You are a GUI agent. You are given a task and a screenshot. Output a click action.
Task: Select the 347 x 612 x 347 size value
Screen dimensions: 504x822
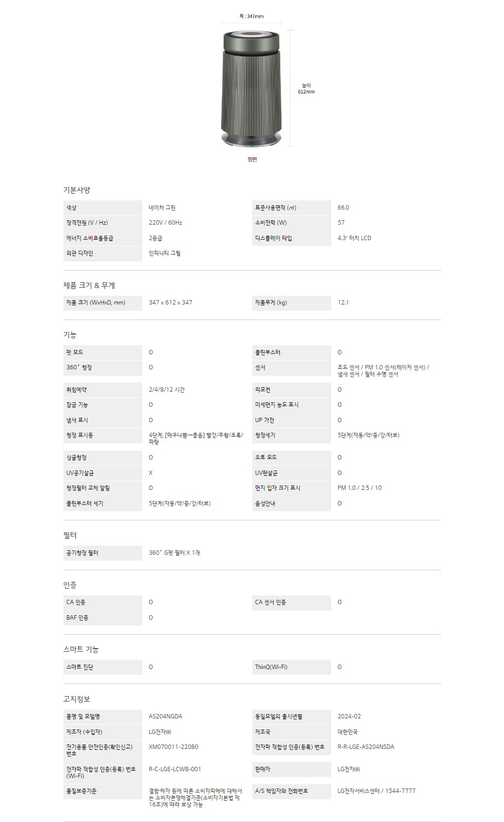pyautogui.click(x=170, y=303)
